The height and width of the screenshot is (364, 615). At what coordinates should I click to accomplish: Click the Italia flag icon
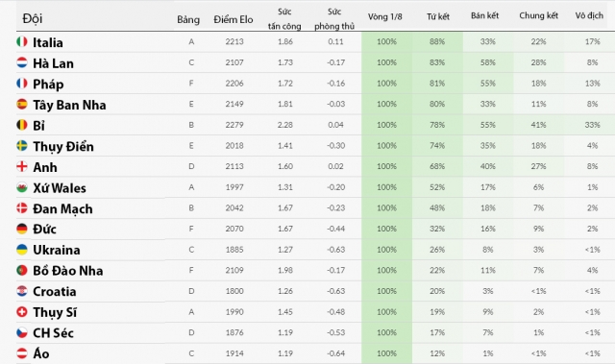[22, 41]
